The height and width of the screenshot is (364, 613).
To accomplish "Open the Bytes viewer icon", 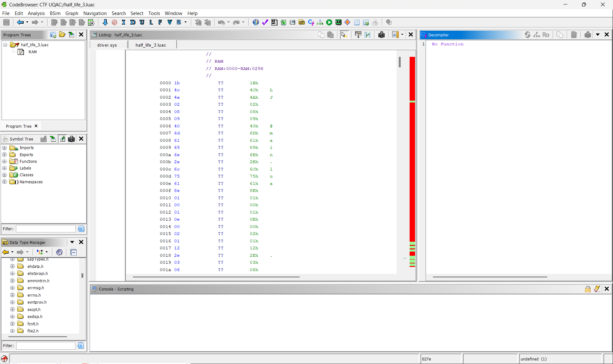I will pyautogui.click(x=274, y=22).
